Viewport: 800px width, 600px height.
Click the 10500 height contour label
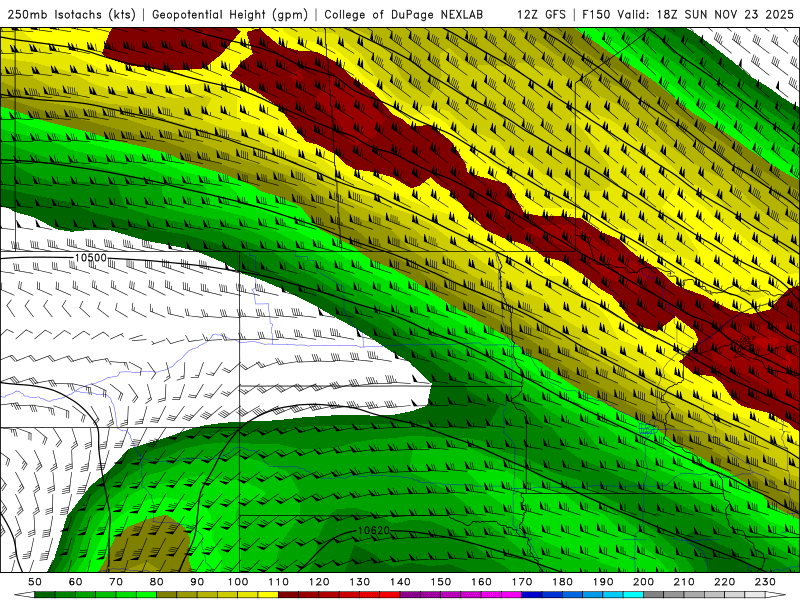click(91, 258)
